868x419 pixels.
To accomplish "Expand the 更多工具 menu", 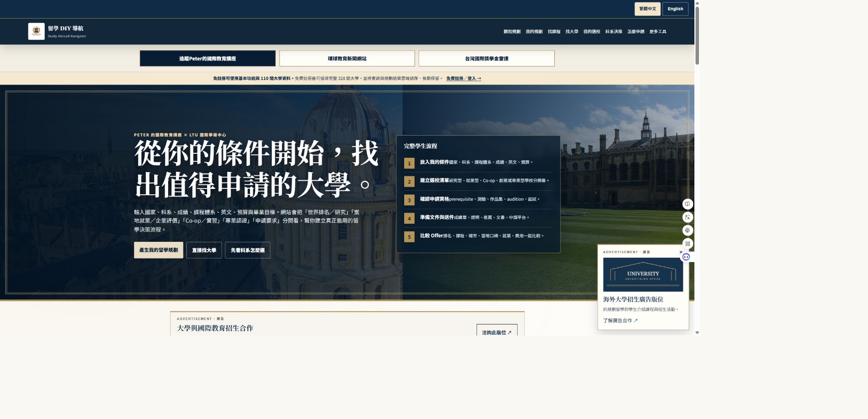I will coord(658,32).
